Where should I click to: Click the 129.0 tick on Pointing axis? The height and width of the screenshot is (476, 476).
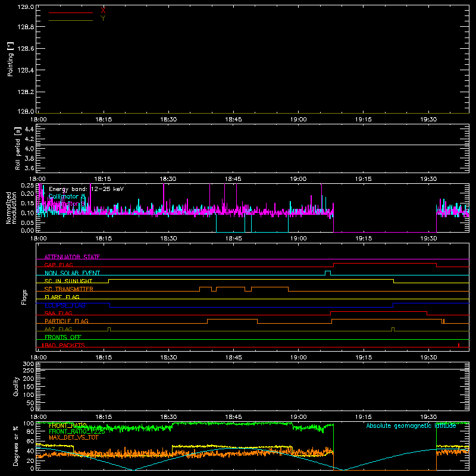tap(26, 7)
